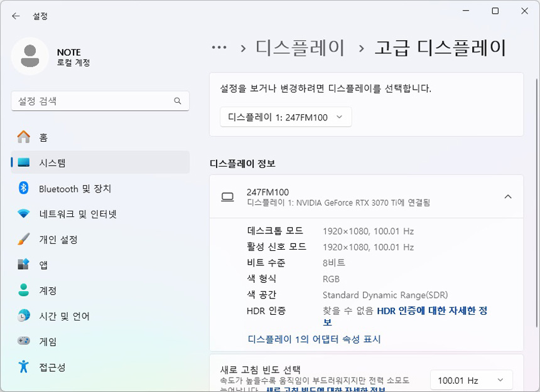The width and height of the screenshot is (540, 392).
Task: Click the Apps icon in sidebar
Action: [x=24, y=265]
